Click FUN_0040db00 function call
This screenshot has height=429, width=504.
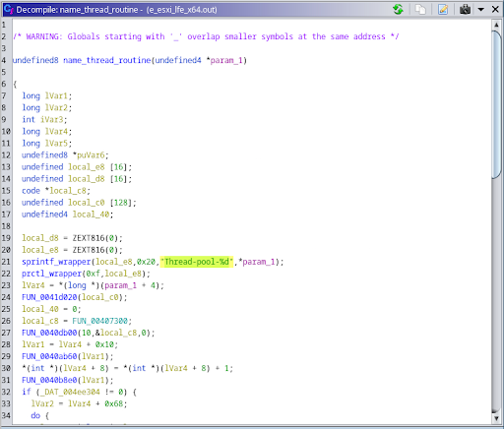(x=49, y=333)
